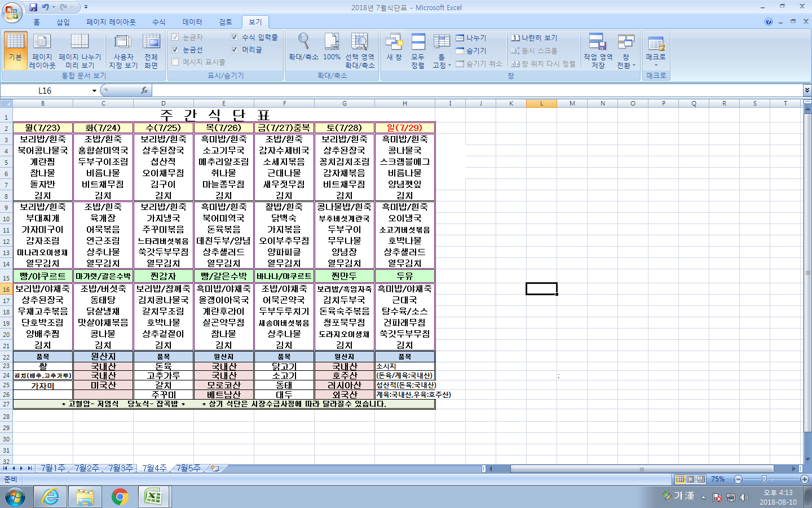
Task: Open the 페이지 레이아웃 ribbon tab
Action: click(x=111, y=22)
